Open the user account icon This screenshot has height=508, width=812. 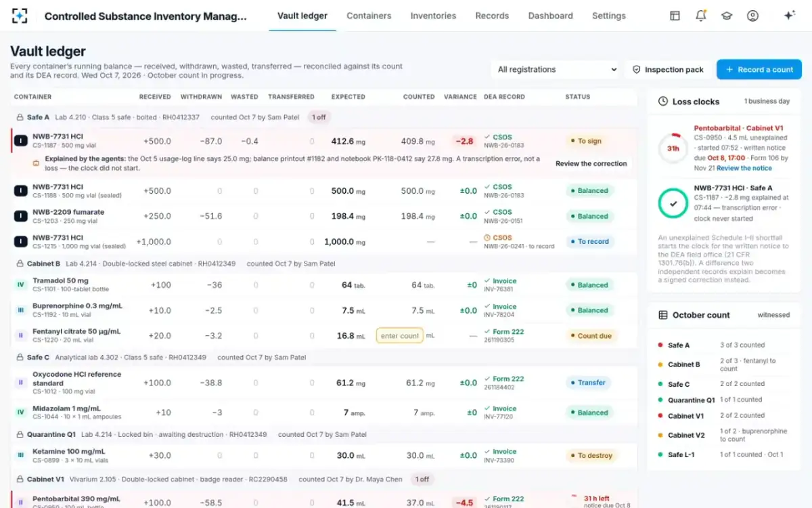(752, 16)
